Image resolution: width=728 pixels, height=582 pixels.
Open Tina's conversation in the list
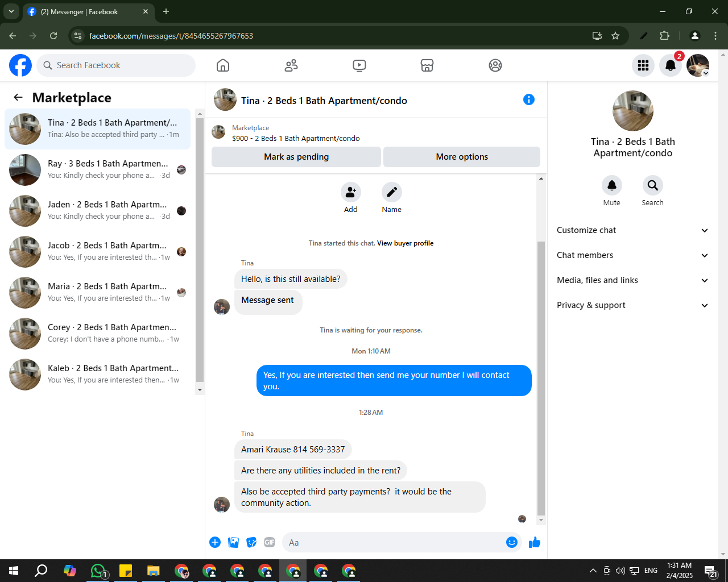tap(98, 129)
